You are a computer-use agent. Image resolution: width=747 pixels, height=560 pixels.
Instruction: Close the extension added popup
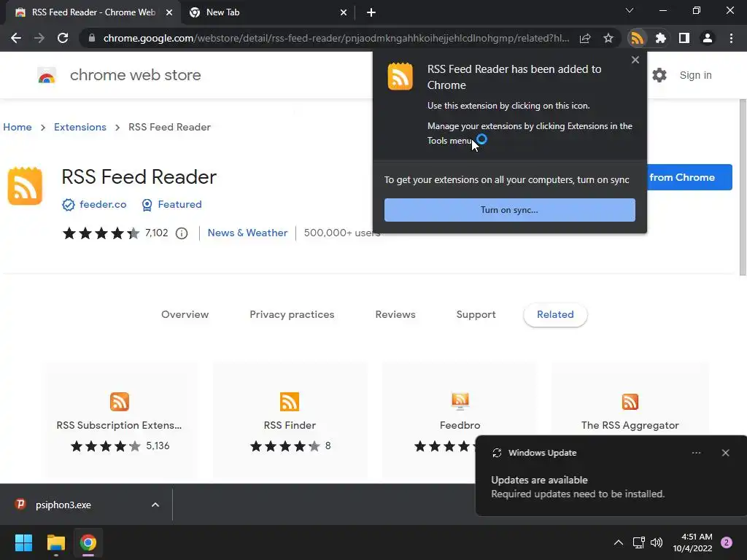point(635,60)
